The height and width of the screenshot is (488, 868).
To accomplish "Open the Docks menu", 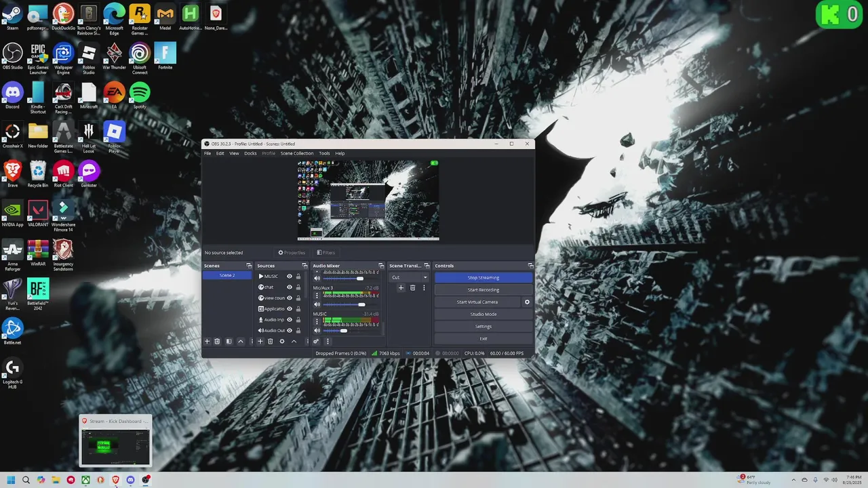I will pos(250,153).
